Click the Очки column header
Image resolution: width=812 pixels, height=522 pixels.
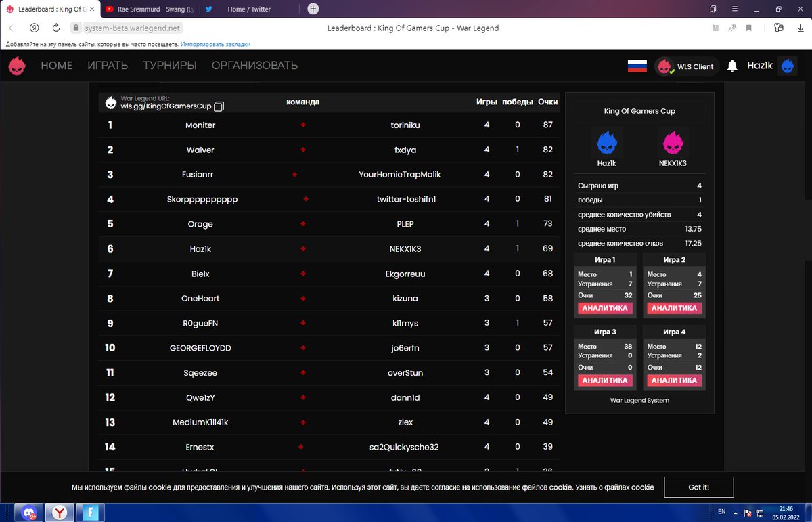(x=548, y=102)
